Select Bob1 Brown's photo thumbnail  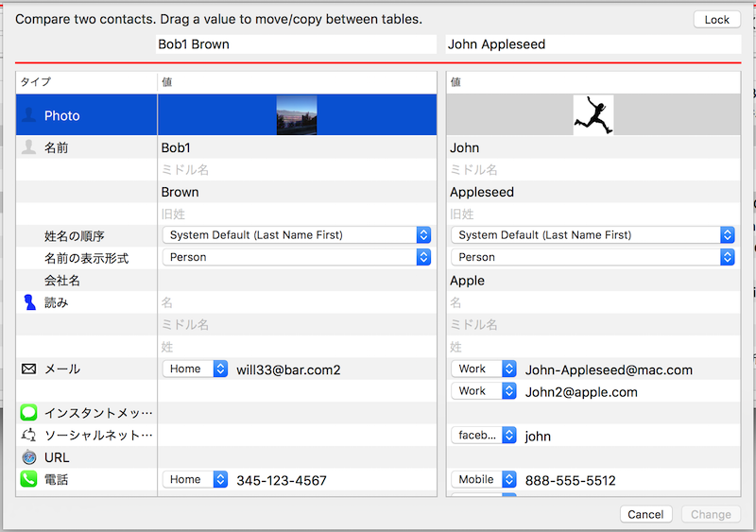pyautogui.click(x=296, y=115)
